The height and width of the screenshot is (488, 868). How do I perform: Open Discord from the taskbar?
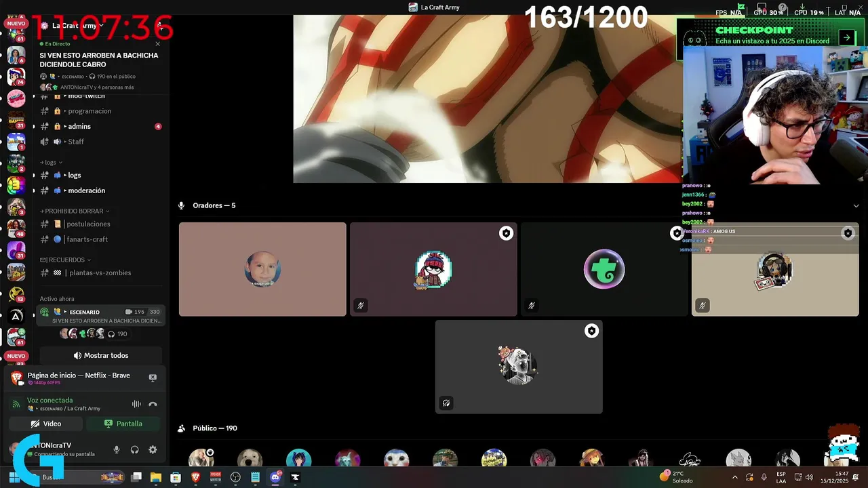coord(275,477)
